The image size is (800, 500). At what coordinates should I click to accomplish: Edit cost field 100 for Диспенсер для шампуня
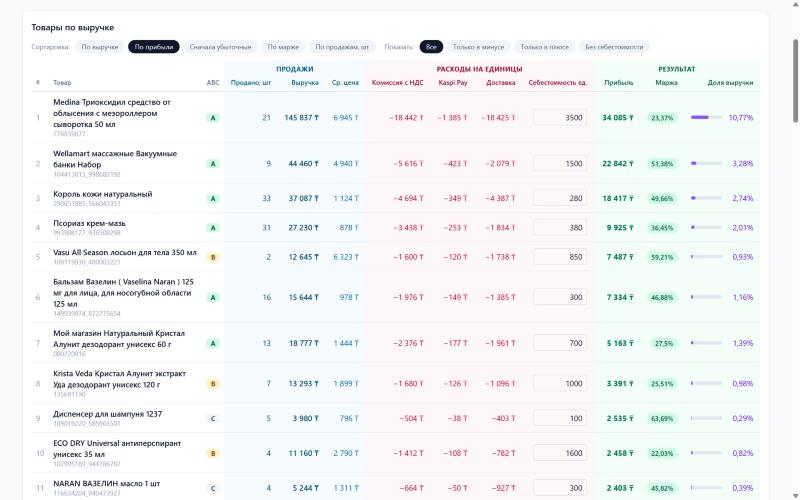[560, 418]
